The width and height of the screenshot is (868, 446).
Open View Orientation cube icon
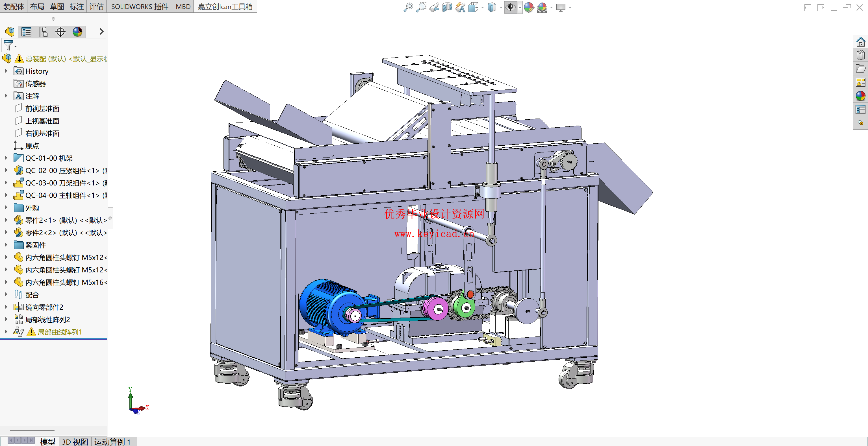point(474,7)
